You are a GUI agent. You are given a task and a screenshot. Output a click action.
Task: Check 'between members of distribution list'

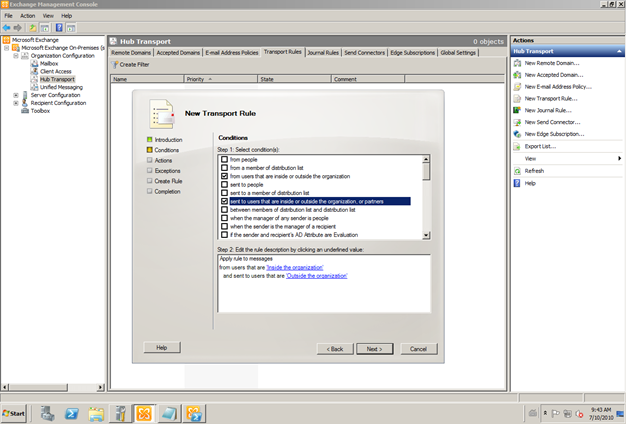pyautogui.click(x=224, y=210)
